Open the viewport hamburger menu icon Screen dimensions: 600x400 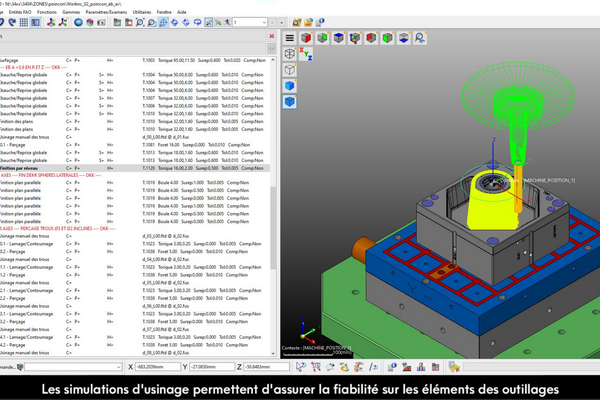[x=289, y=38]
